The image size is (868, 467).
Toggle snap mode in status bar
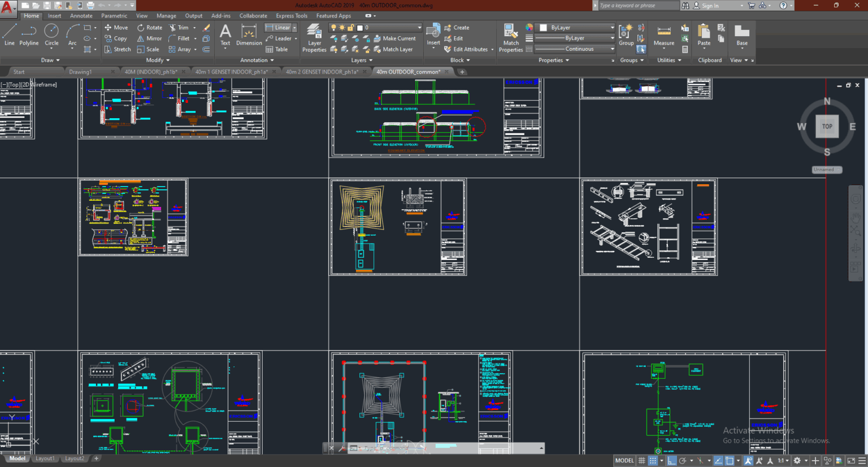click(653, 460)
